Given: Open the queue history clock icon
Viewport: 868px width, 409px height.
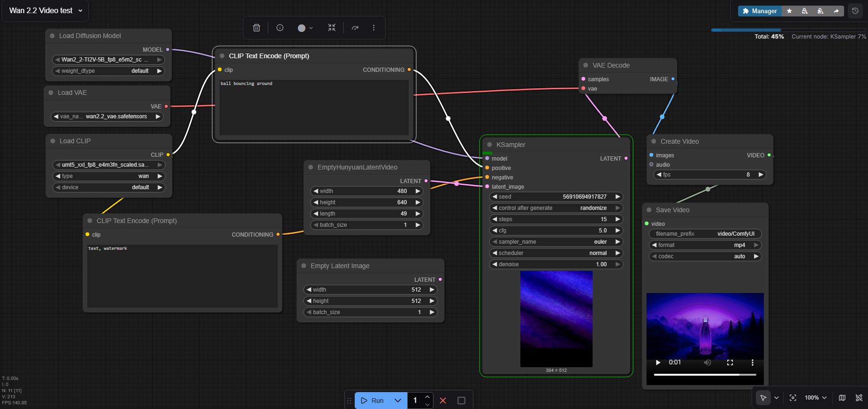Looking at the screenshot, I should (x=855, y=11).
